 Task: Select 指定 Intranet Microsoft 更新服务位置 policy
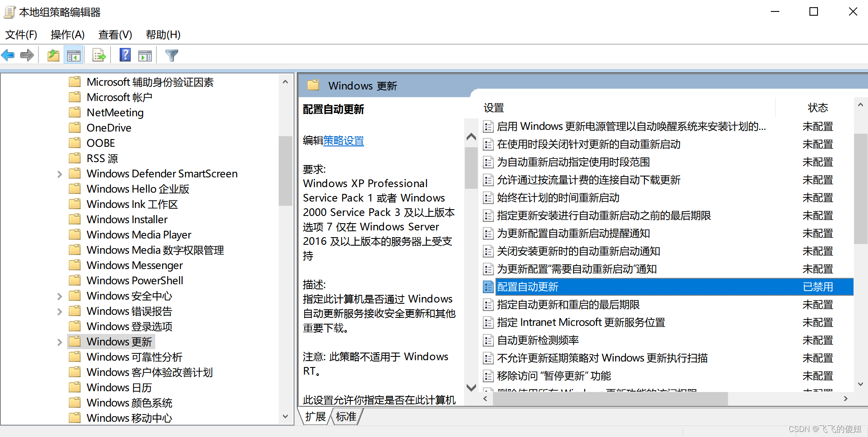click(581, 322)
